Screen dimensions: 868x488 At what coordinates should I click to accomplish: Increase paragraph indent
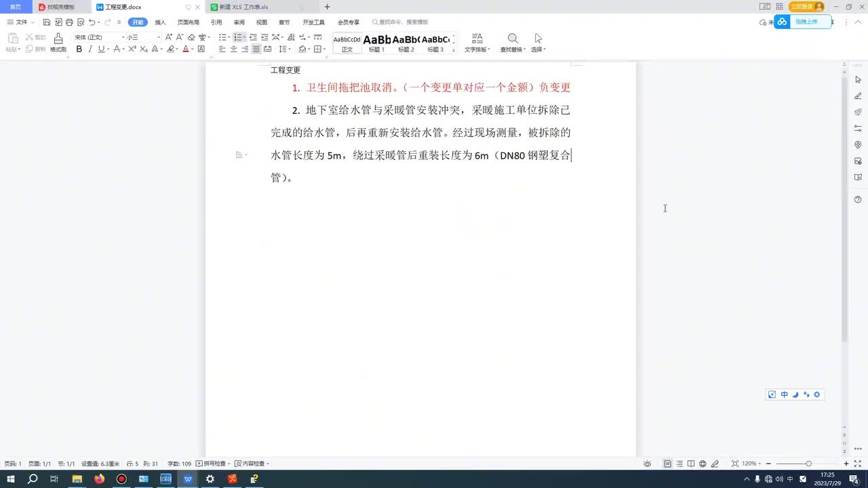(x=264, y=37)
